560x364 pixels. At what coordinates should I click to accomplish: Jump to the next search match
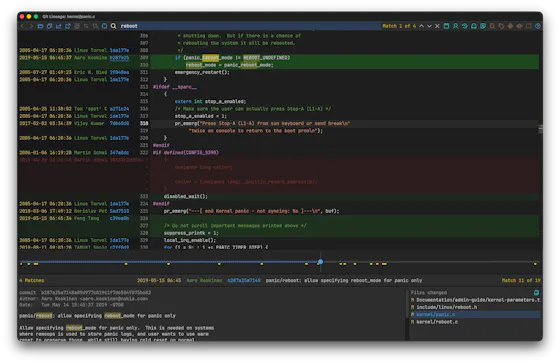(x=429, y=26)
